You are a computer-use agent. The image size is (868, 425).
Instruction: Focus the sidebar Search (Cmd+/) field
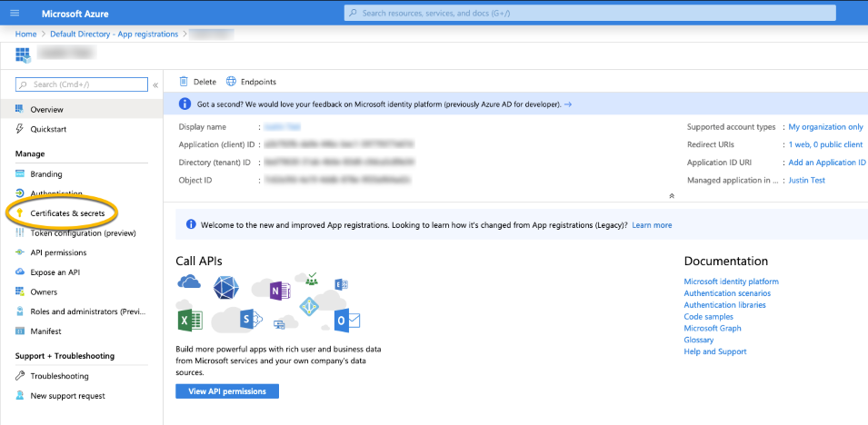[x=82, y=84]
